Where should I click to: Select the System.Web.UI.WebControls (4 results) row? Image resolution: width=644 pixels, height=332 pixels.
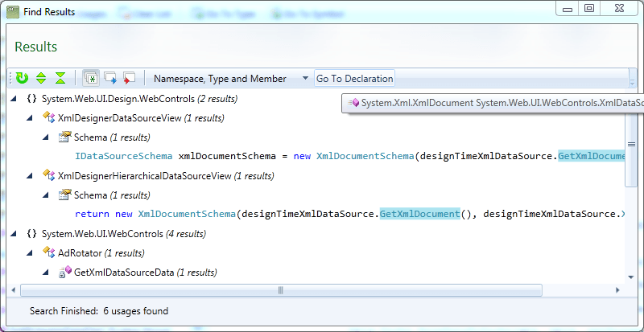click(124, 234)
